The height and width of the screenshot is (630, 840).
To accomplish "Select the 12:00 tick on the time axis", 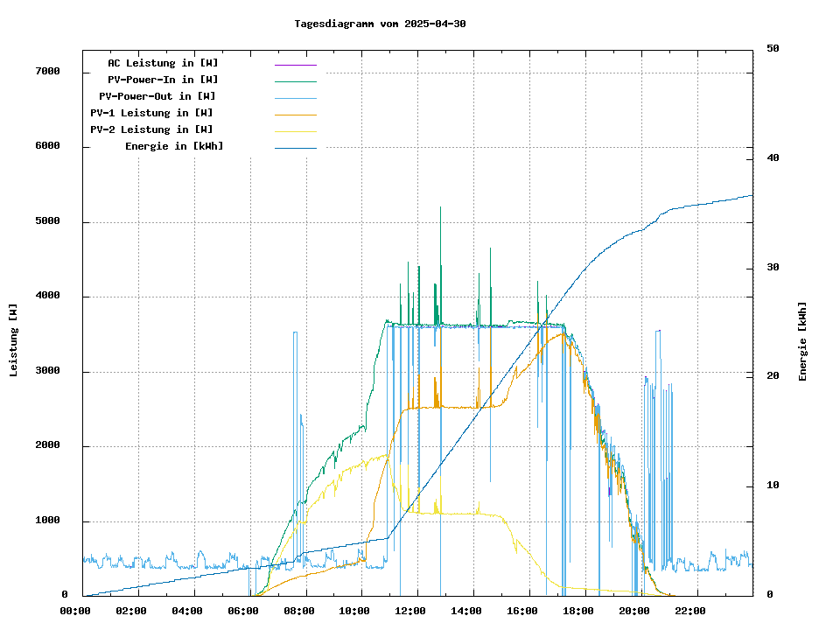I will click(410, 611).
